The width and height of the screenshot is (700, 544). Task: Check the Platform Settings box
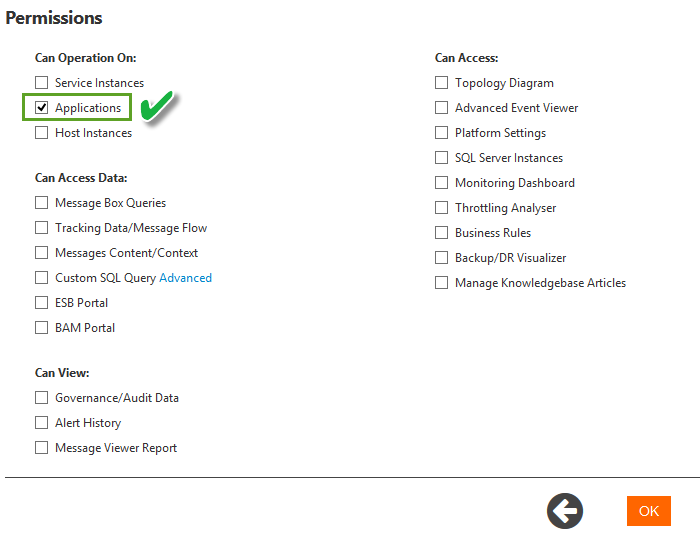pos(442,133)
